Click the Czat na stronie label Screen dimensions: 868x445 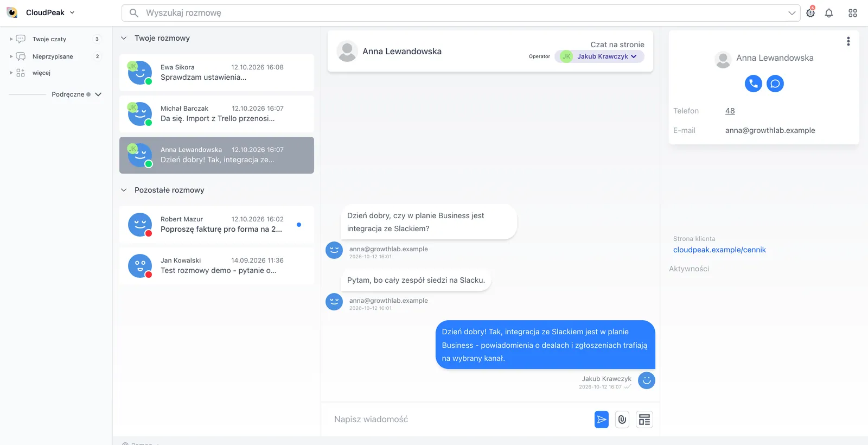(x=617, y=44)
